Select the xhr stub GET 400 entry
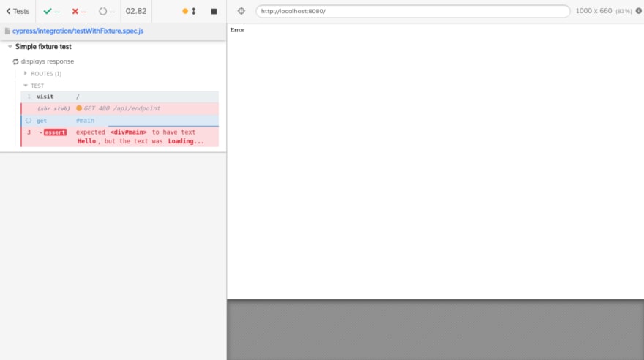 (119, 108)
